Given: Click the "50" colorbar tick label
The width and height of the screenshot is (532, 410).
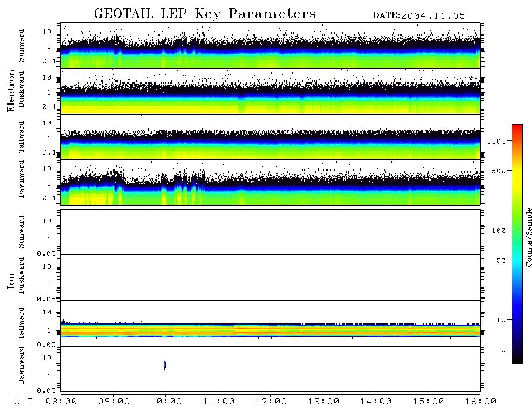Looking at the screenshot, I should (x=501, y=260).
